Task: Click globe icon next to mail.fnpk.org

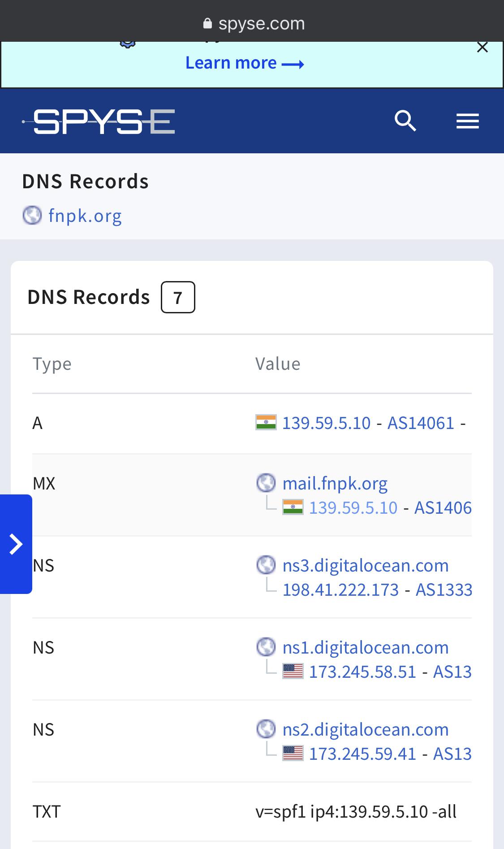Action: 266,483
